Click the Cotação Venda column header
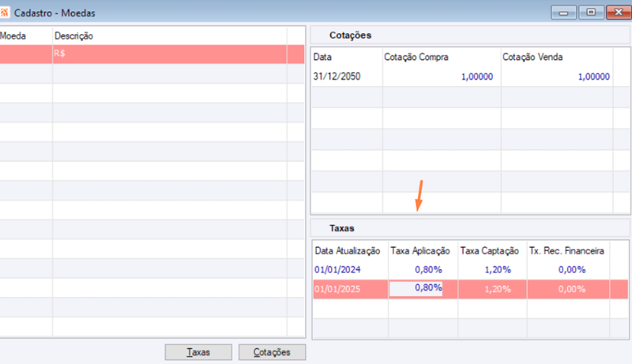This screenshot has height=364, width=632. point(532,57)
